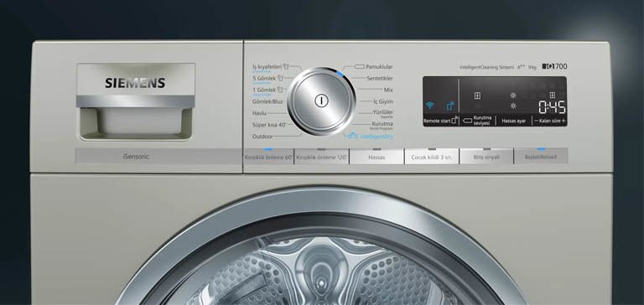Toggle the Hassas option button

point(377,157)
